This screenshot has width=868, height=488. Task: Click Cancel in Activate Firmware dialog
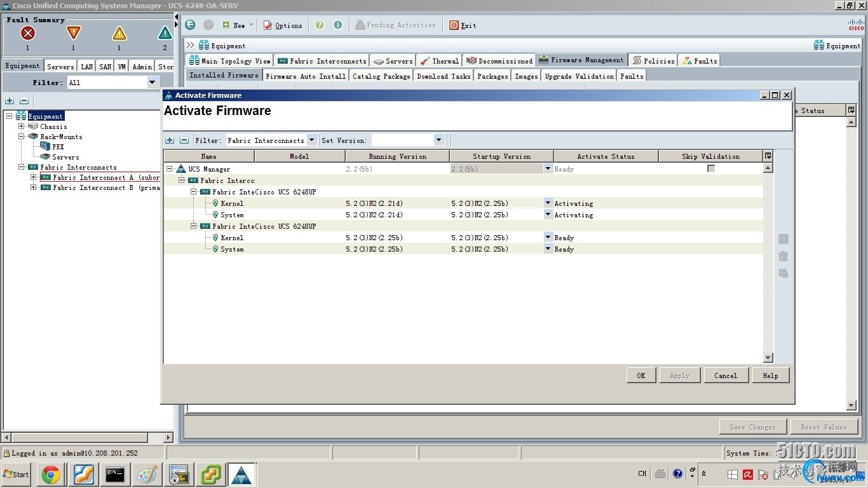[x=726, y=376]
